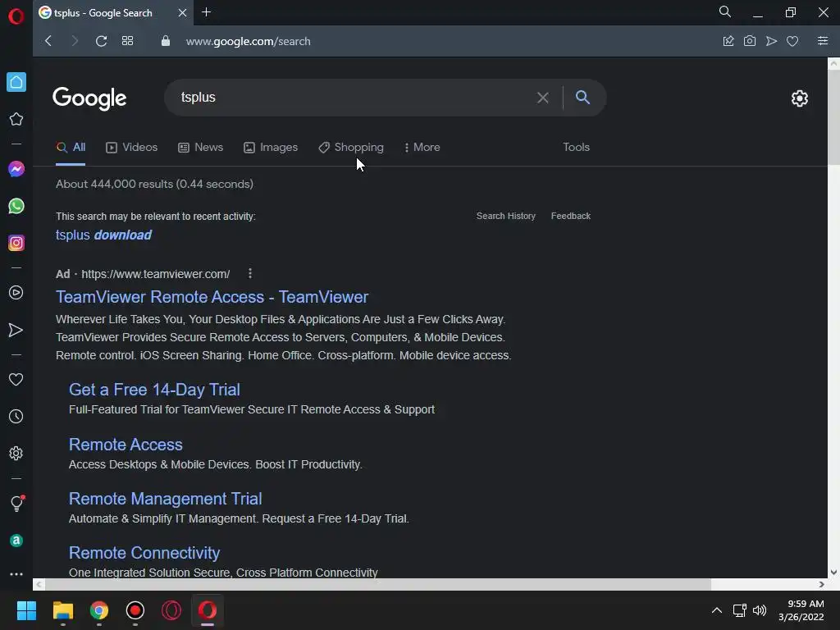
Task: Open Easy Setup menu icon
Action: pyautogui.click(x=823, y=41)
